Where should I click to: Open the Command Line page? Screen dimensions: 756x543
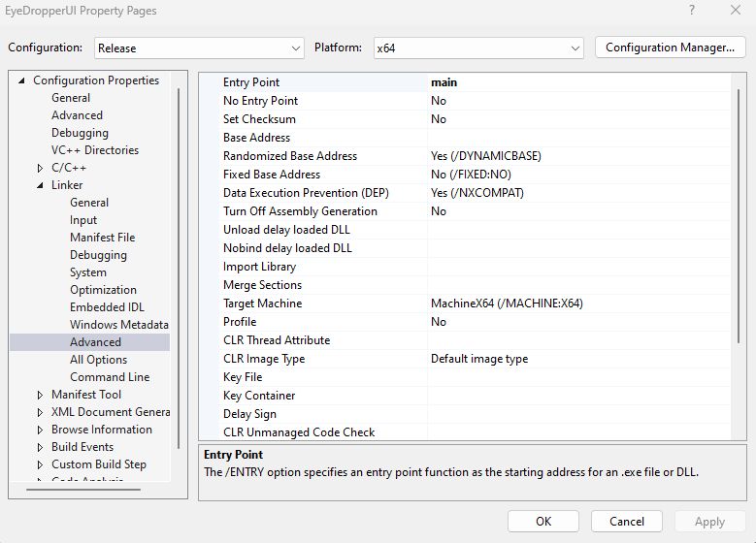click(x=110, y=377)
